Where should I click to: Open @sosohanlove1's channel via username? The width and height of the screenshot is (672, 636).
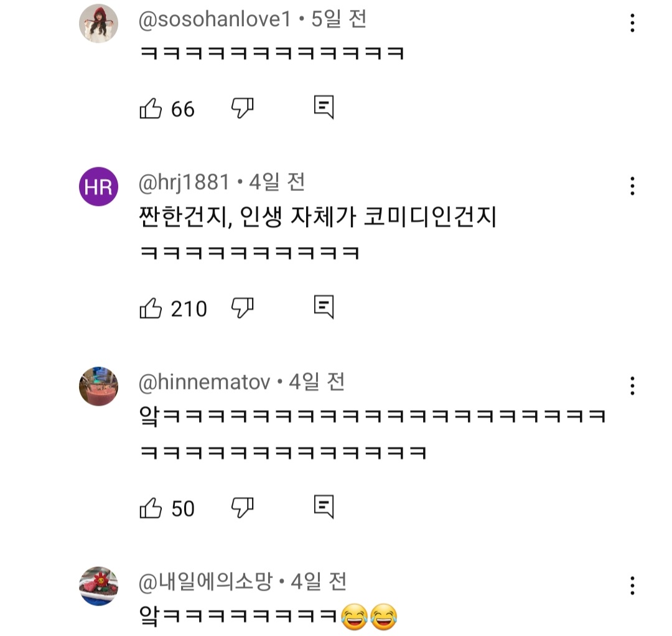[215, 21]
